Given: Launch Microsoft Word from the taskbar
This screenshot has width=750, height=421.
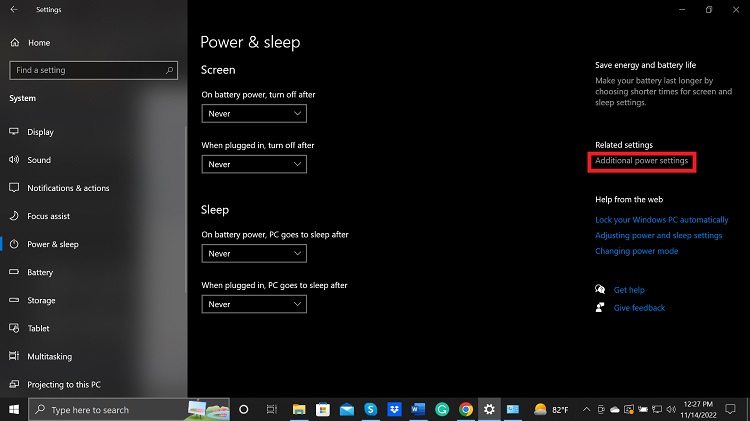Looking at the screenshot, I should [x=418, y=410].
